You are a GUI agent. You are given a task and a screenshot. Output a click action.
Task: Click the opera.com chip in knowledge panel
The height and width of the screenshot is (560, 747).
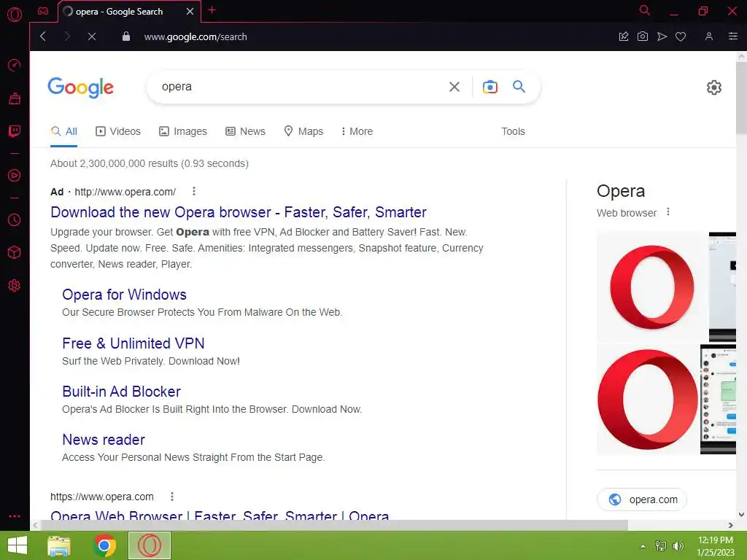(642, 499)
